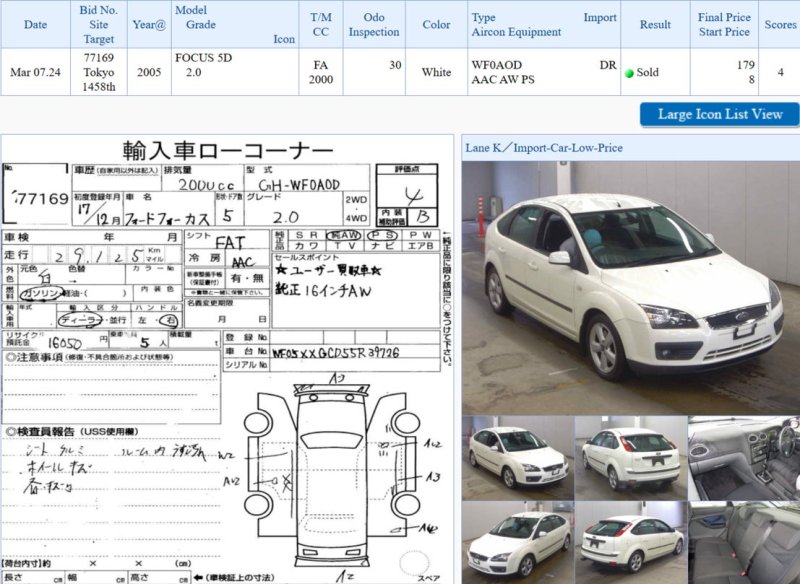
Task: Click the Scores column header
Action: (x=780, y=25)
